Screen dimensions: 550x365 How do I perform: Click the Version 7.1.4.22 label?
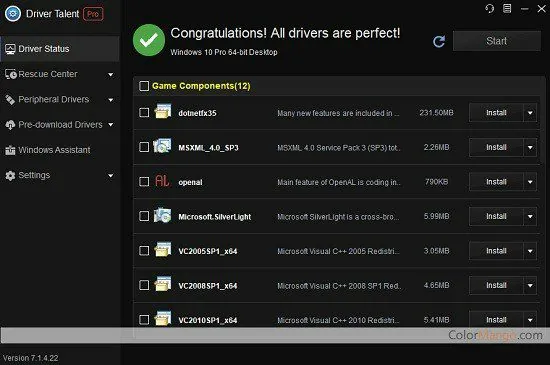point(31,358)
